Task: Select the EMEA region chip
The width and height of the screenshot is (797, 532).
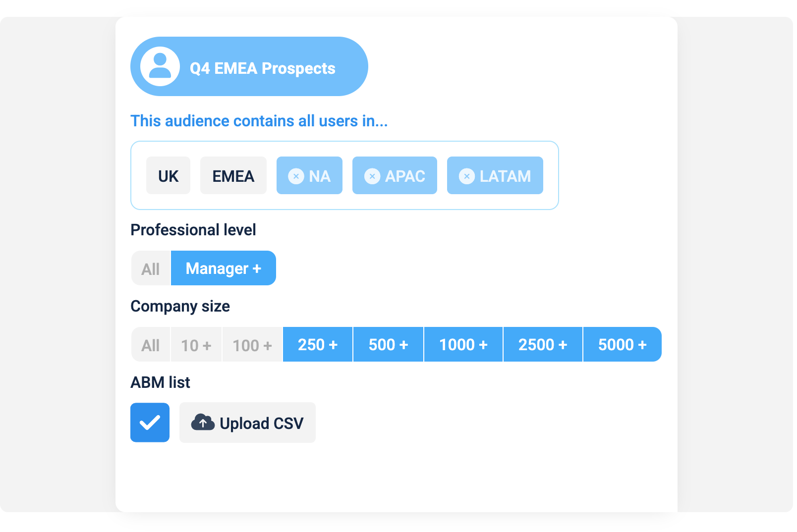Action: tap(233, 175)
